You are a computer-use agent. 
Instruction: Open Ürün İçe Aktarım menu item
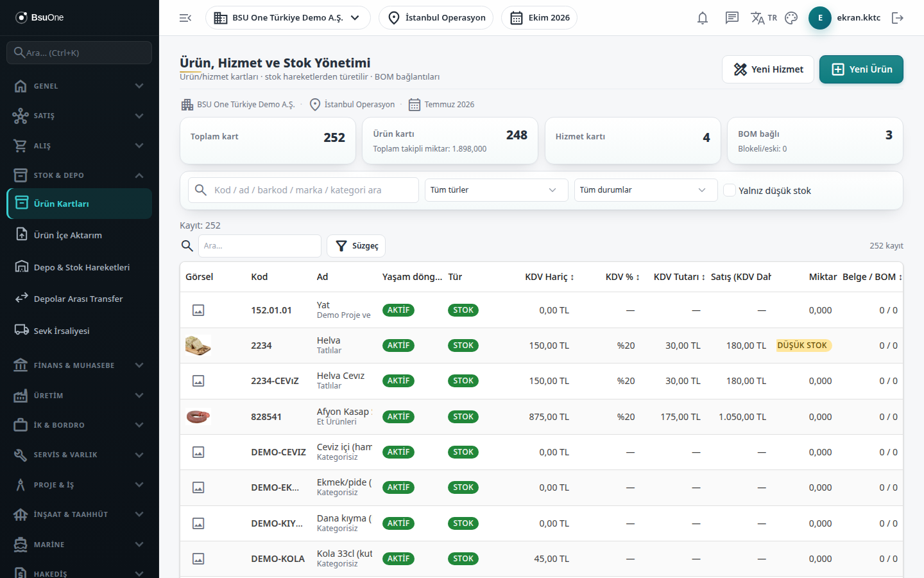(79, 235)
